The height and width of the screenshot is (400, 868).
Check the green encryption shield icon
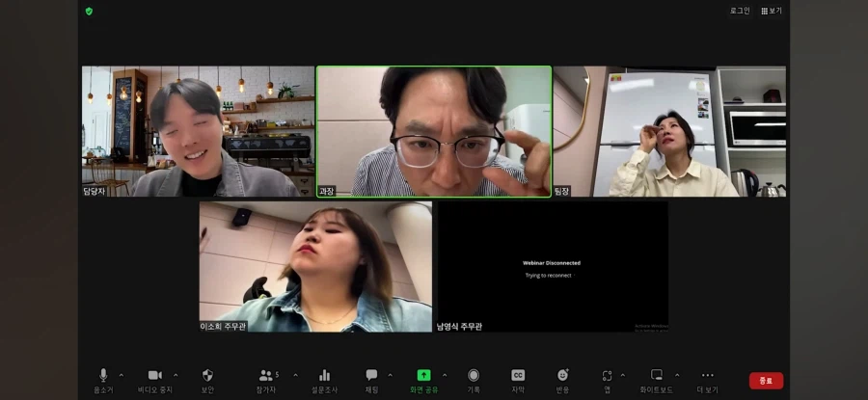pos(89,11)
